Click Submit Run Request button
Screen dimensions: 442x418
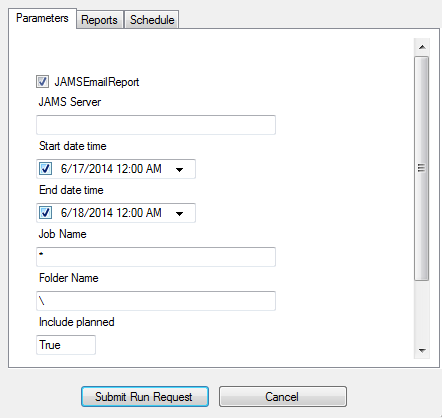coord(145,397)
